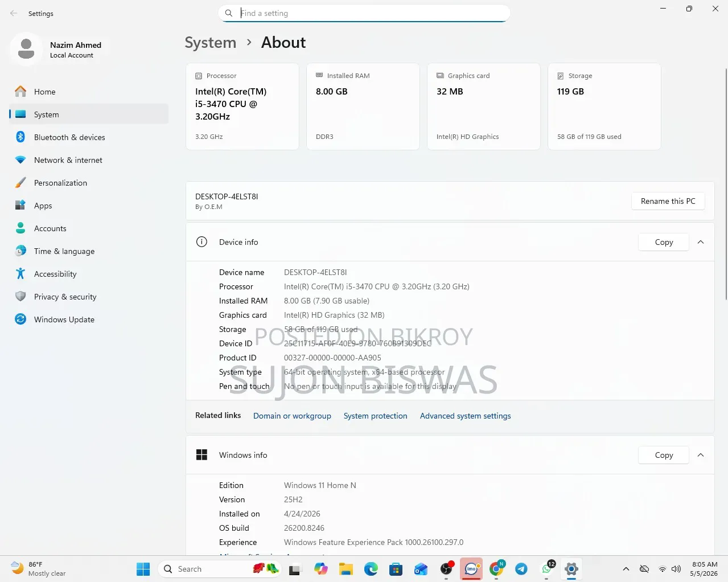Collapse the Device info section
Screen dimensions: 728x582
[701, 242]
